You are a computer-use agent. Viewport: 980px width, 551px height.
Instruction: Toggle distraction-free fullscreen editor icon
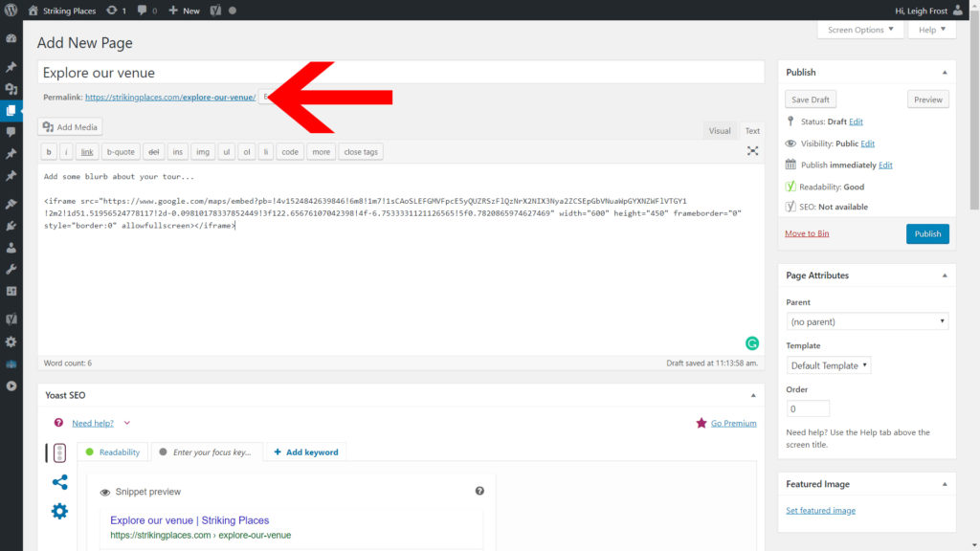tap(752, 151)
